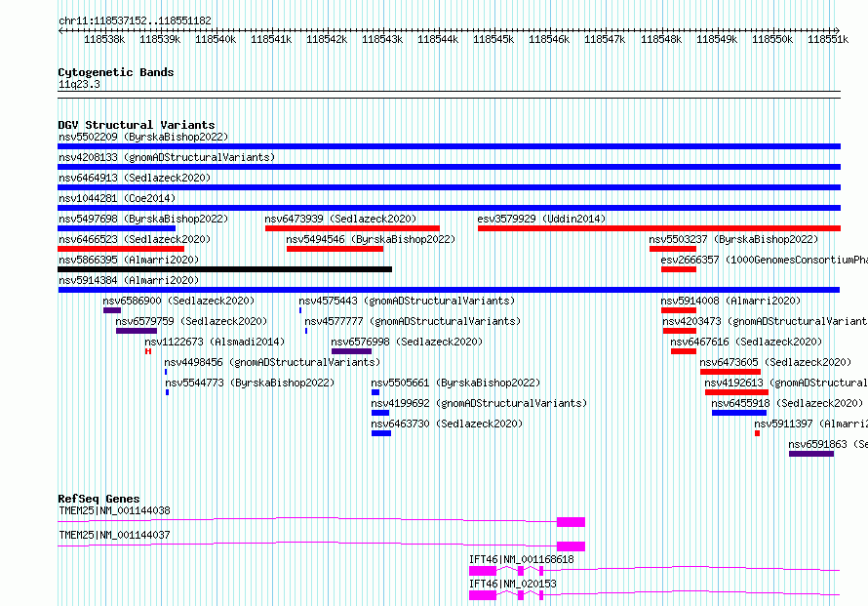The width and height of the screenshot is (868, 606).
Task: Select the nsv4208133 gnomADStructuralVariants label
Action: 167,157
